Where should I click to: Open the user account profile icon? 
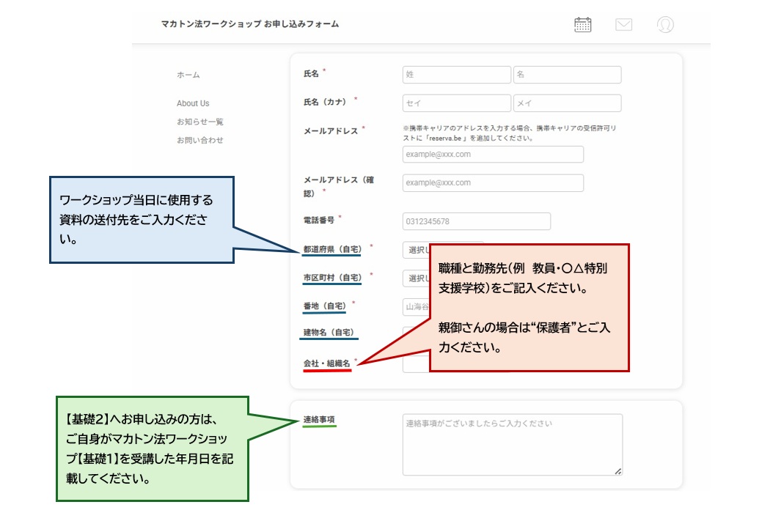click(x=665, y=25)
